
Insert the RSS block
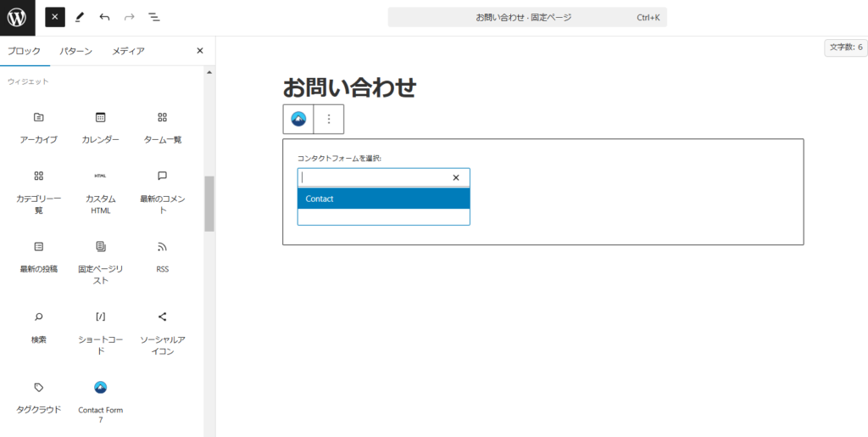coord(162,257)
